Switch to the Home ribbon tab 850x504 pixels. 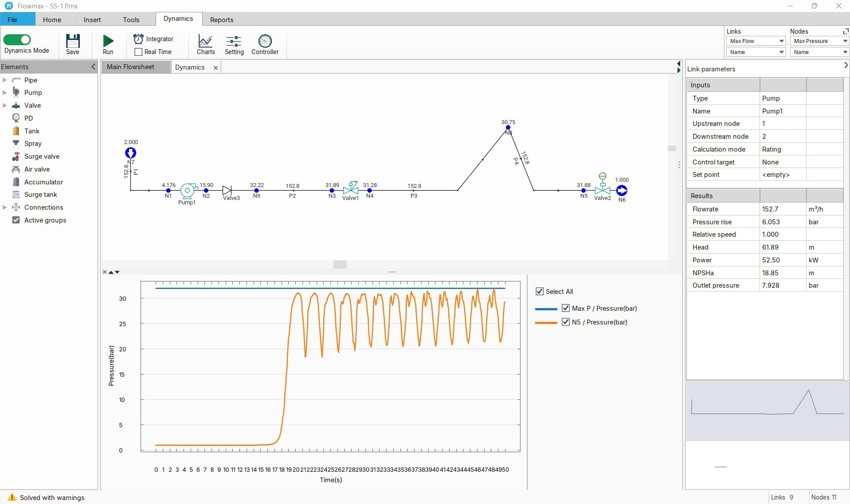(52, 20)
